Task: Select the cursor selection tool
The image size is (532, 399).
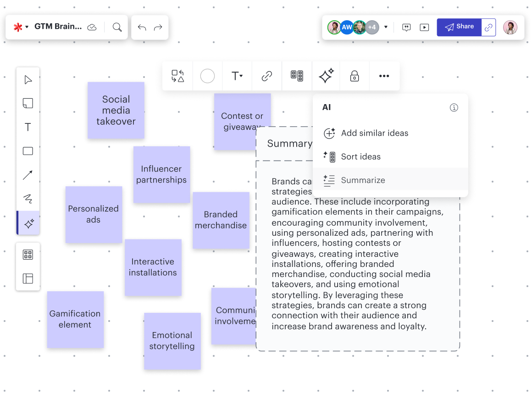Action: pyautogui.click(x=28, y=79)
